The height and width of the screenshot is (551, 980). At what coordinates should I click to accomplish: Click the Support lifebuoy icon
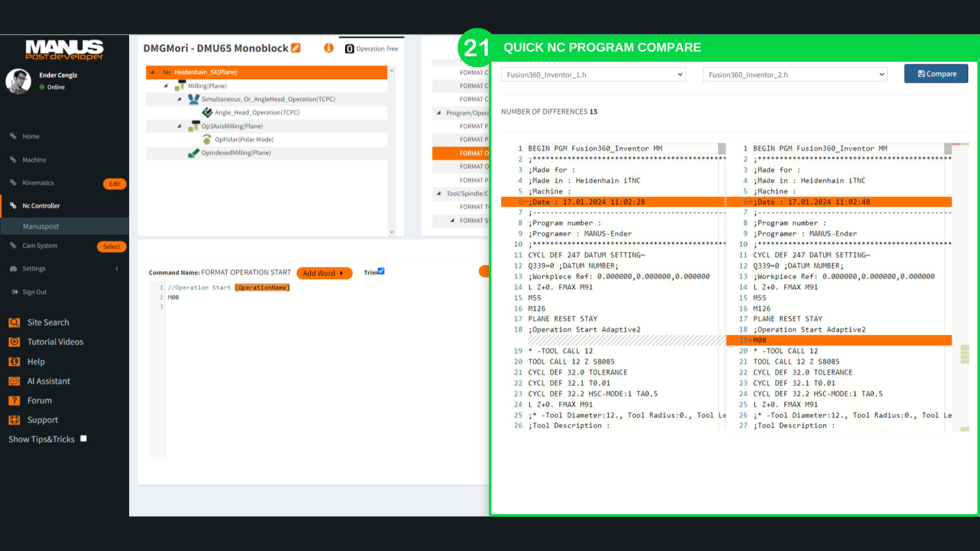pyautogui.click(x=14, y=420)
